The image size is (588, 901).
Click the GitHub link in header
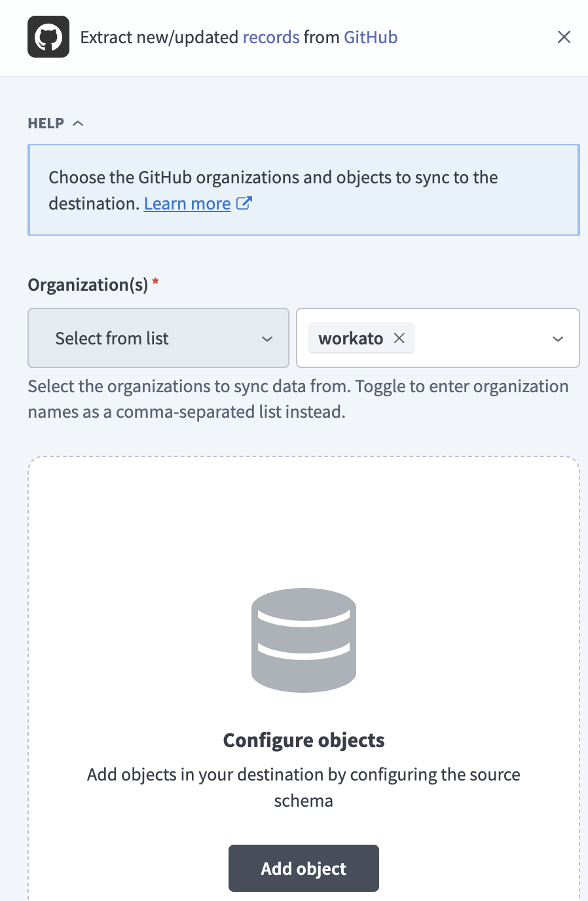[371, 37]
